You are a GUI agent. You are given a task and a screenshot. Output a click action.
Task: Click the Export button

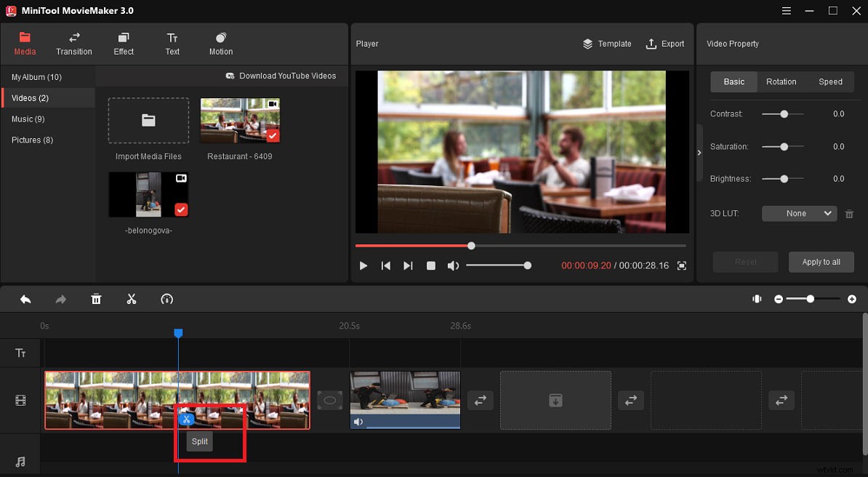[665, 44]
